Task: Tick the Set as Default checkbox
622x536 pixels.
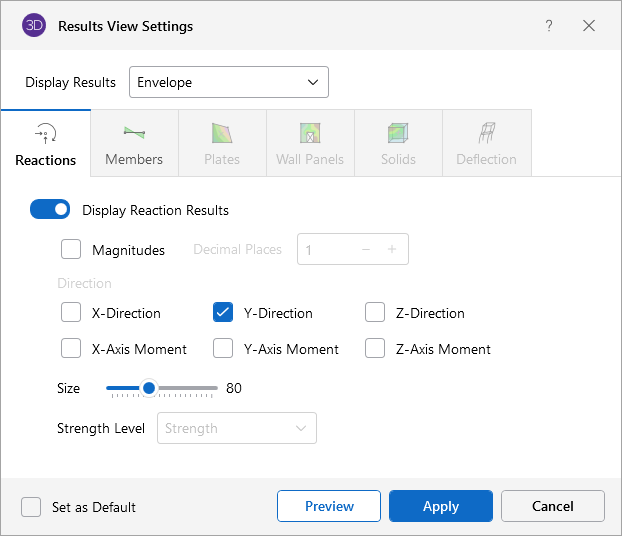Action: (31, 507)
